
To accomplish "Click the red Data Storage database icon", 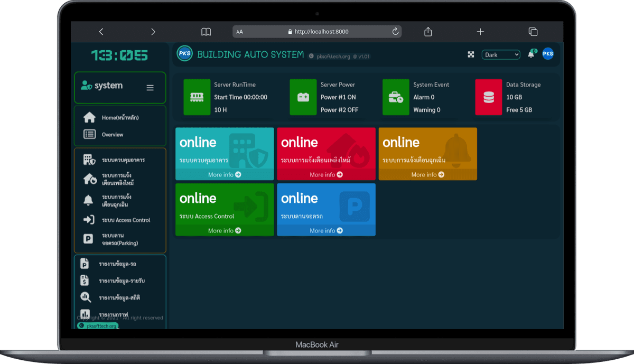I will (489, 97).
